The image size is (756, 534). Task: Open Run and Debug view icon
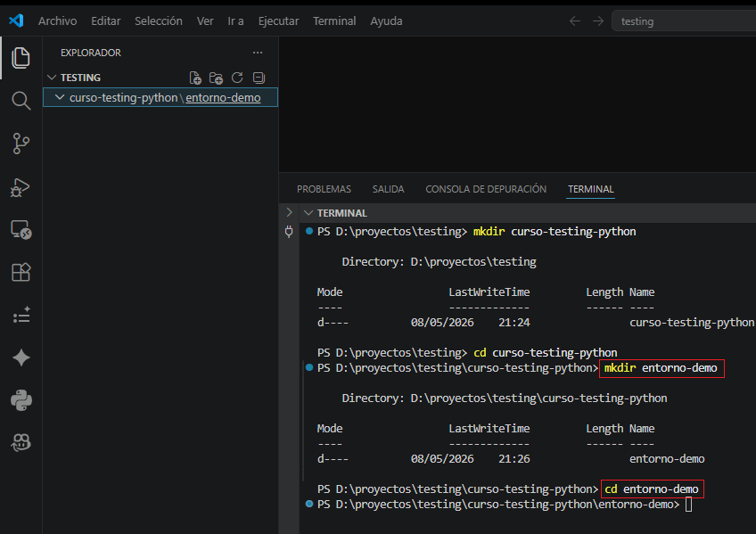21,187
